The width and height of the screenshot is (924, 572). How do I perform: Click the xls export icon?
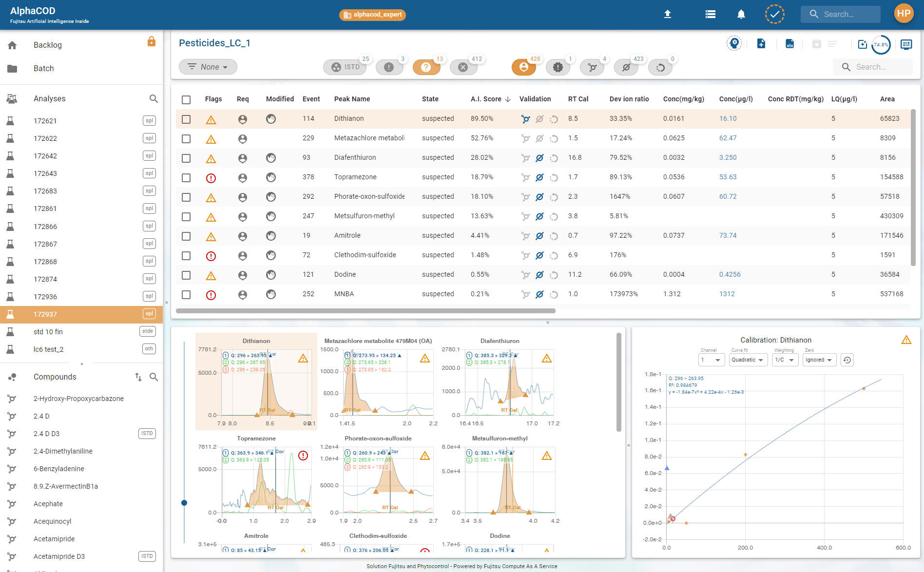(789, 44)
